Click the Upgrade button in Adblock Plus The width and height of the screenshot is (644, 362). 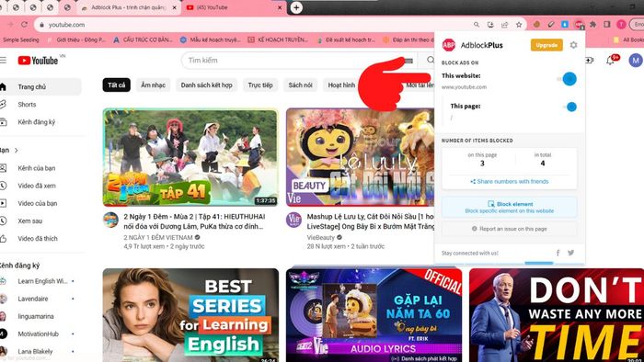[x=546, y=45]
